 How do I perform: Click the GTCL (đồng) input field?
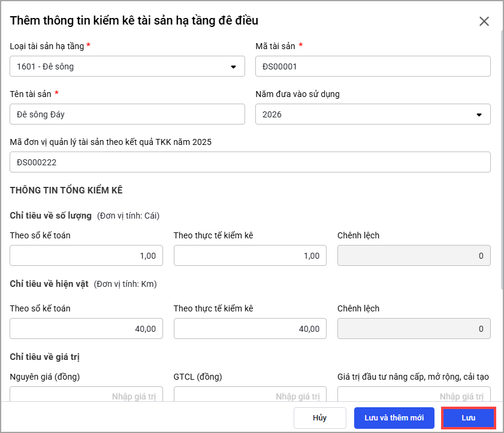click(x=250, y=395)
